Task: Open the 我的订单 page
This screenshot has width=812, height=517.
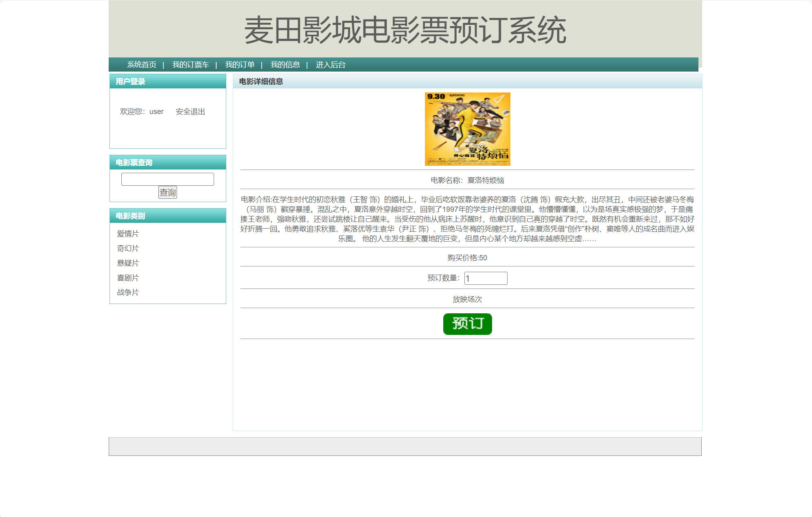Action: click(x=241, y=64)
